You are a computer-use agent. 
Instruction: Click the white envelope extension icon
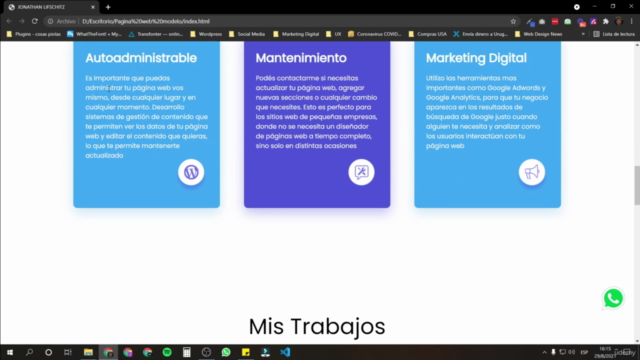[542, 21]
